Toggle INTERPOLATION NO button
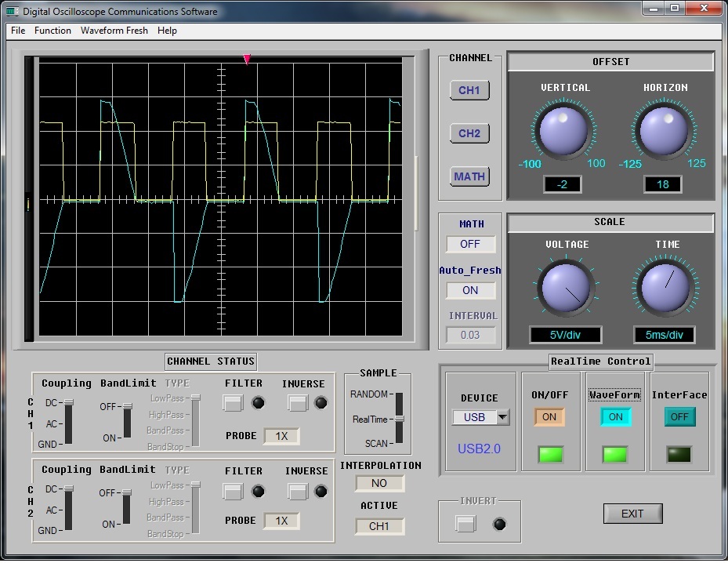Image resolution: width=728 pixels, height=563 pixels. 379,483
